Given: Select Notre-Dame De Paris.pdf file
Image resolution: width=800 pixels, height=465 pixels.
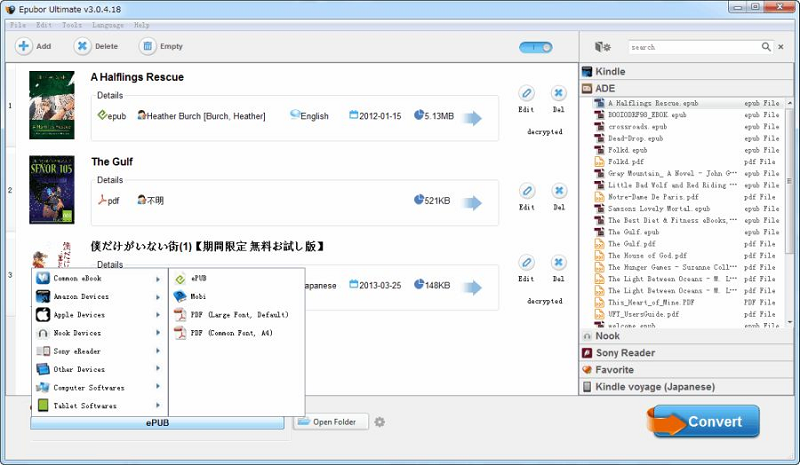Looking at the screenshot, I should 687,197.
